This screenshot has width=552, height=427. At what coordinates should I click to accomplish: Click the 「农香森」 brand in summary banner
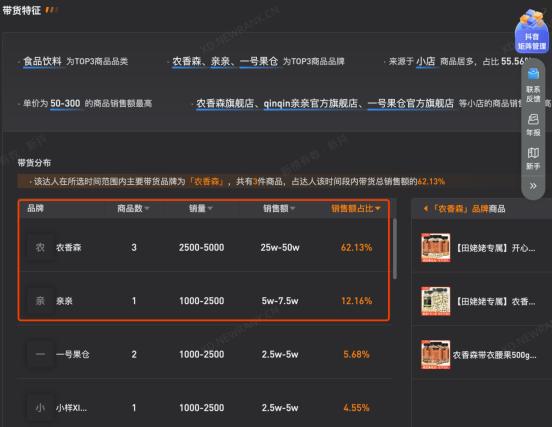click(206, 182)
